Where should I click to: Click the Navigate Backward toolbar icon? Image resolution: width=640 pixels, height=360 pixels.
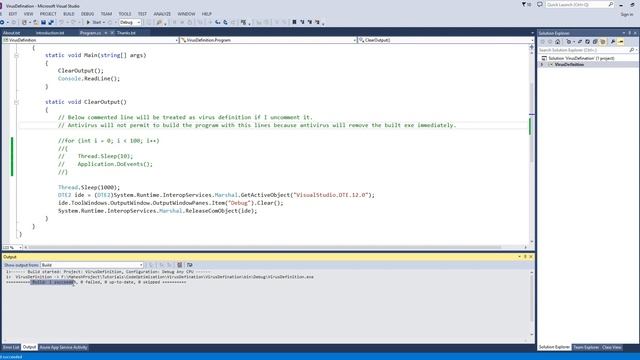point(2,22)
